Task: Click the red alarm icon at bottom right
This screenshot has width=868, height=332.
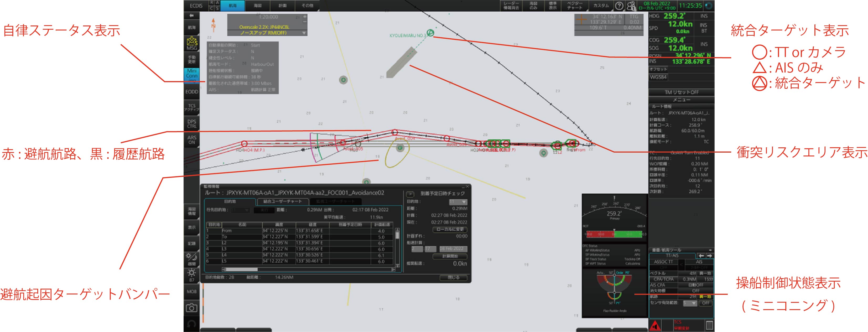Action: tap(655, 326)
